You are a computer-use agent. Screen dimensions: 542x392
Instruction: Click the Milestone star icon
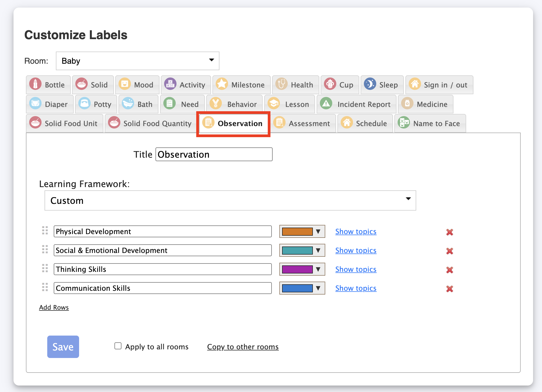click(222, 84)
